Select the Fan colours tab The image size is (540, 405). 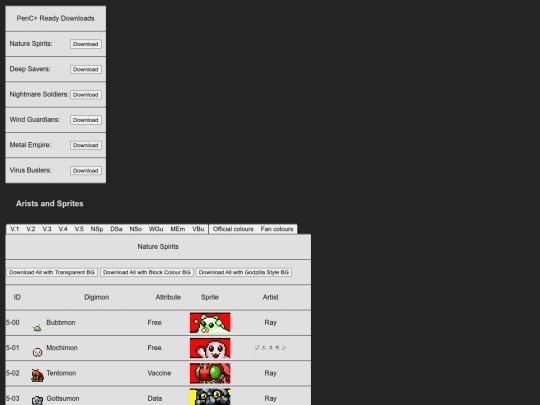[x=277, y=229]
